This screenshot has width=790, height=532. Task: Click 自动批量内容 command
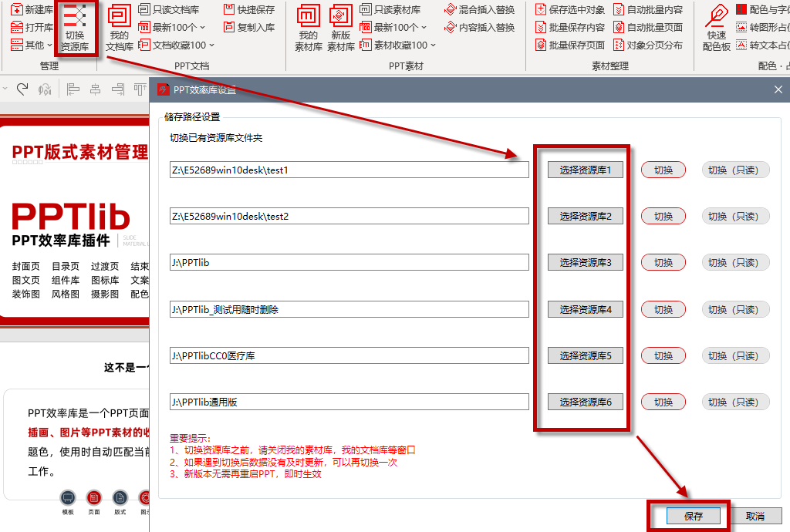coord(648,9)
